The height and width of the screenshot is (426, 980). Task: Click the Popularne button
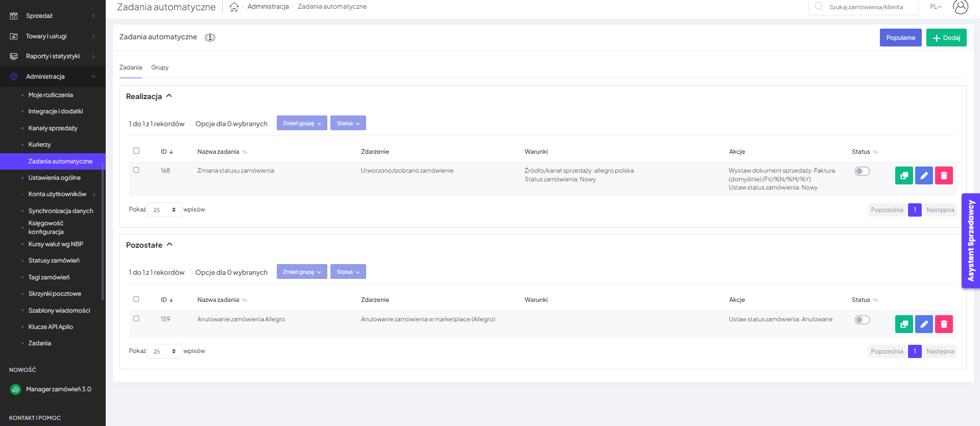pos(900,38)
